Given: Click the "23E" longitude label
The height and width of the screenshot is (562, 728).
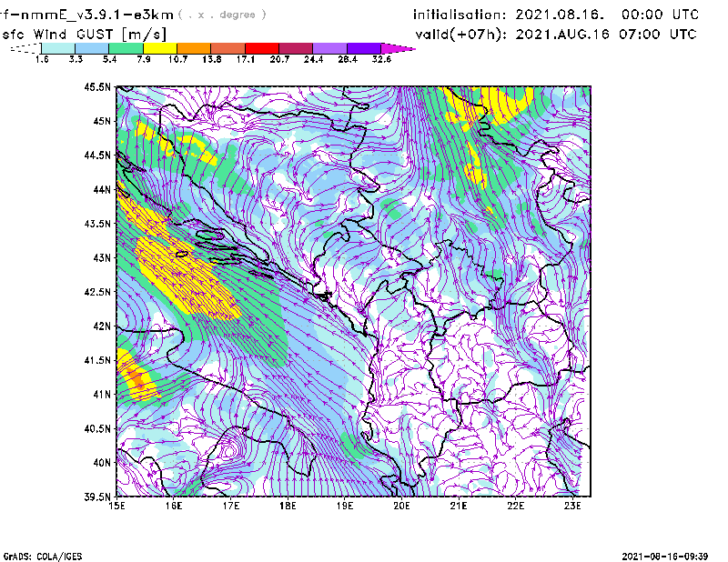Looking at the screenshot, I should click(572, 506).
